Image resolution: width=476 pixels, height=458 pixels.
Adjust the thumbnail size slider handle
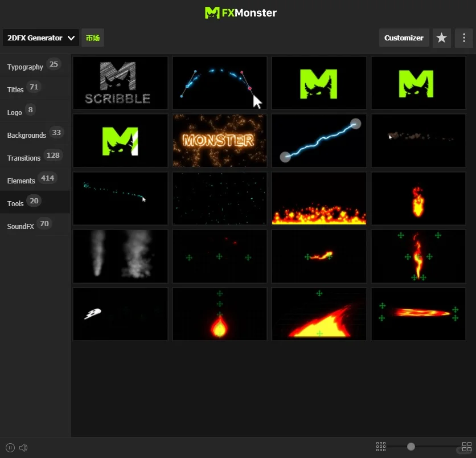coord(411,447)
